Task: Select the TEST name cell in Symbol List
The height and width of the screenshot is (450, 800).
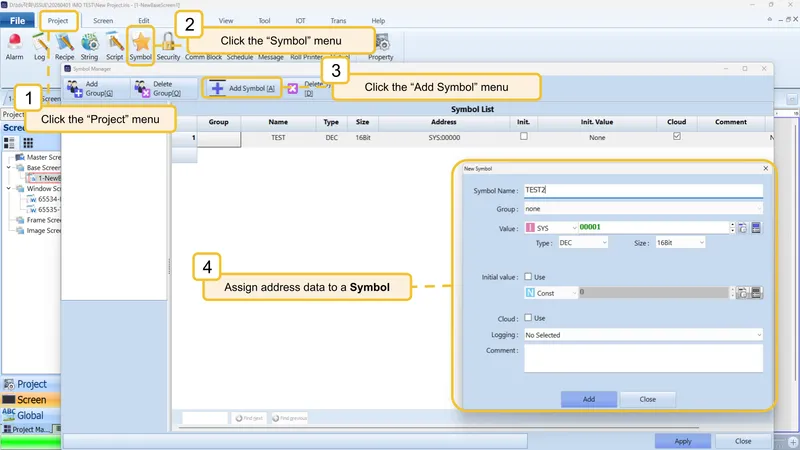Action: click(278, 138)
